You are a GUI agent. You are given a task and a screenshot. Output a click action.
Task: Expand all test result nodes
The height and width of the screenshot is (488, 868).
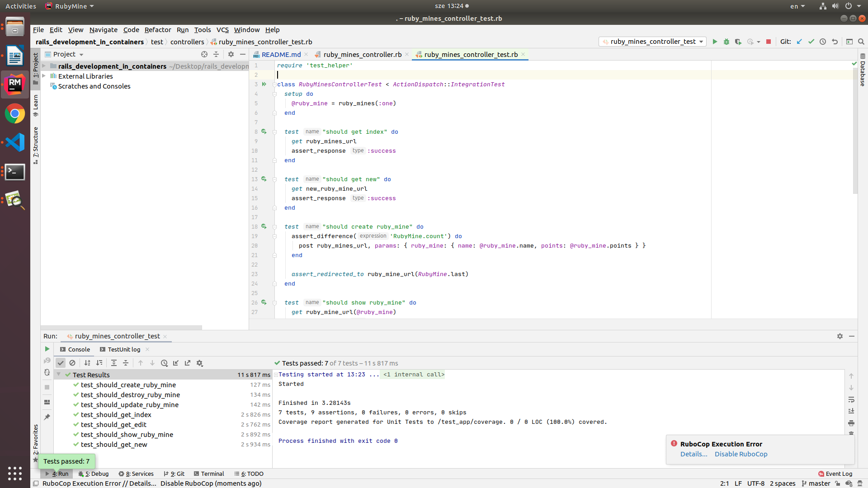[x=114, y=363]
